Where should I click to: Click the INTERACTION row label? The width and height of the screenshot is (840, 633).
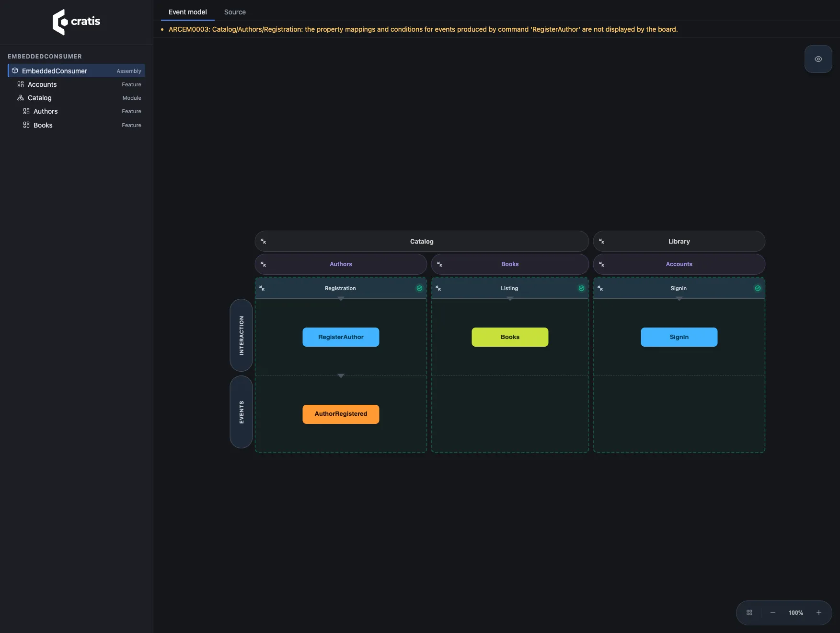pos(242,335)
